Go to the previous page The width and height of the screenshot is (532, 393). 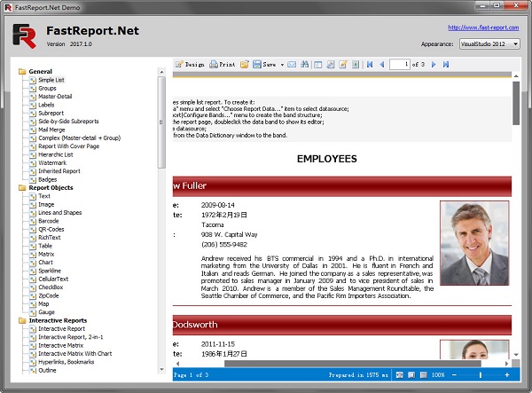click(x=381, y=65)
